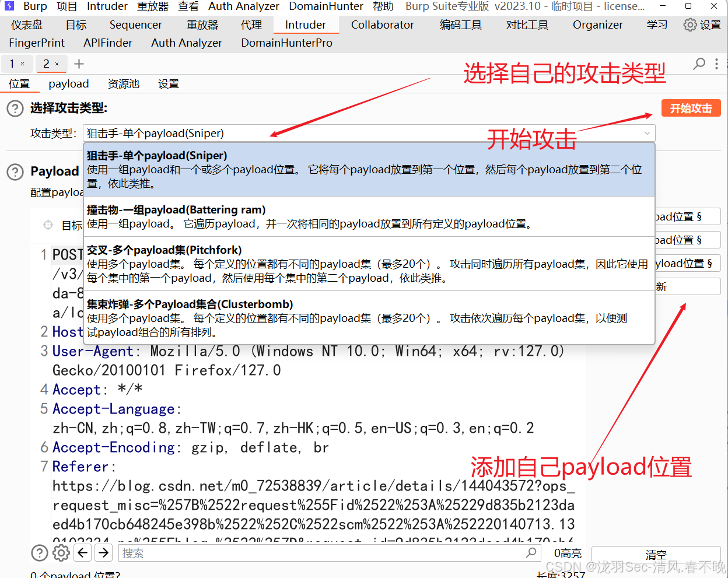Viewport: 728px width, 578px height.
Task: Switch to payload sub-tab
Action: [69, 84]
